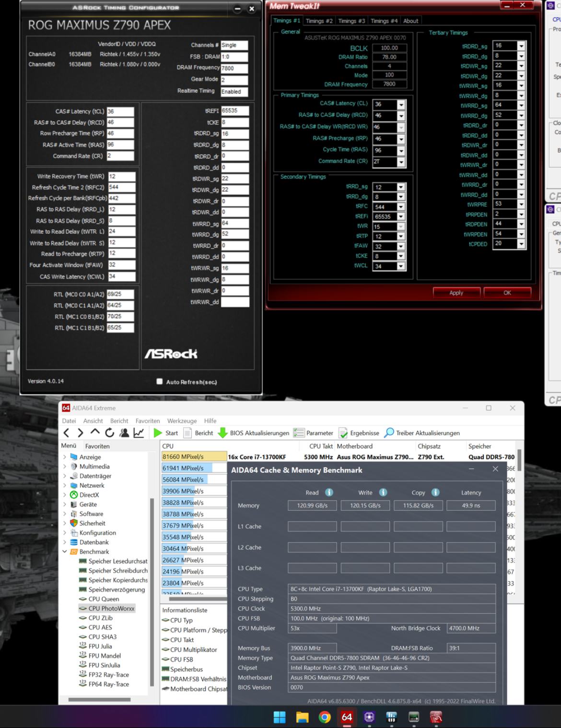Screen dimensions: 561x728
Task: Expand the Netzwerk tree node
Action: (65, 485)
